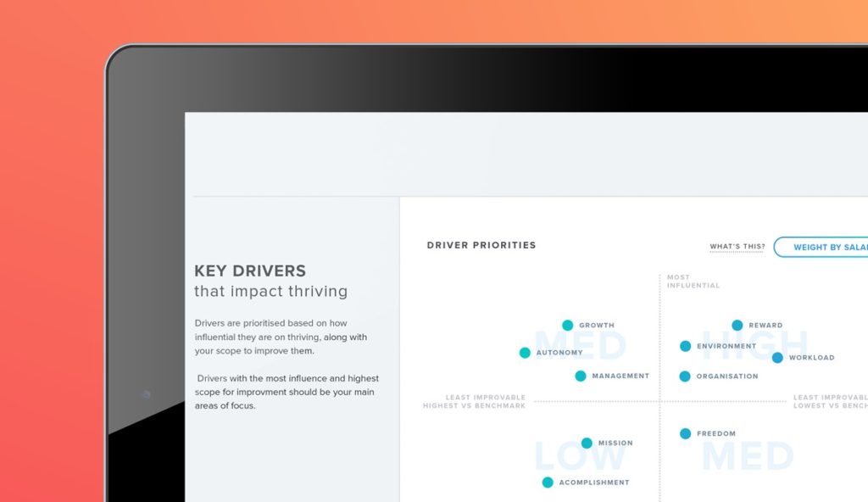Image resolution: width=868 pixels, height=502 pixels.
Task: Click the Weight by Salary button
Action: click(821, 247)
